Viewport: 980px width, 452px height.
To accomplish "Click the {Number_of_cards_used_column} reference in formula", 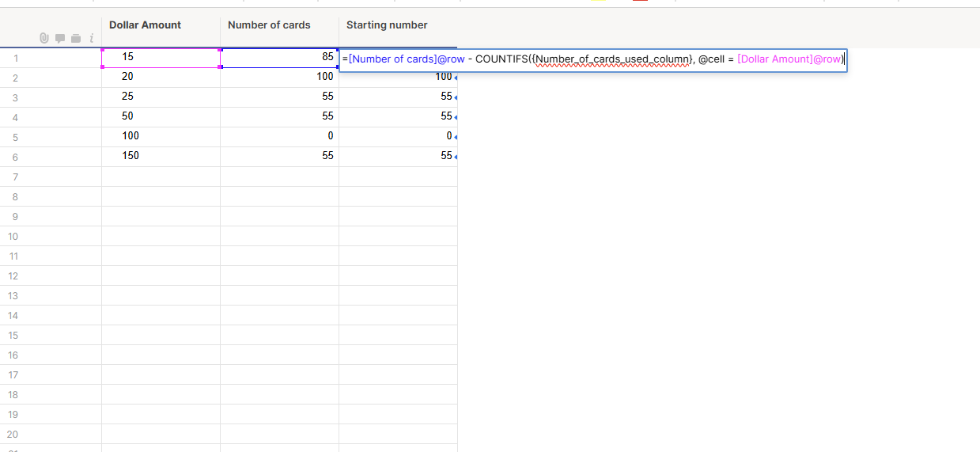I will click(x=611, y=59).
